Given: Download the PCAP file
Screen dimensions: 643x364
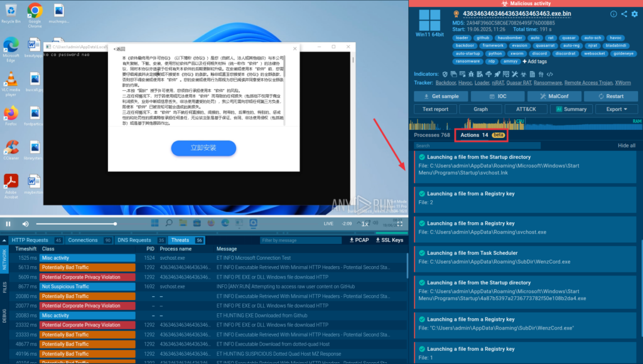Looking at the screenshot, I should (359, 240).
